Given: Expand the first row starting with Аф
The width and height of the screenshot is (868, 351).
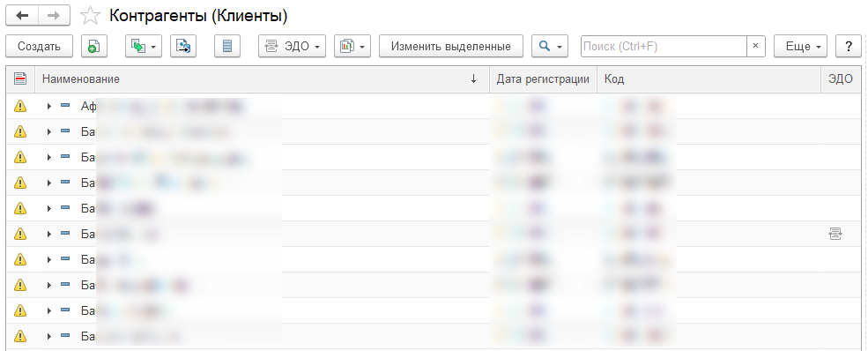Looking at the screenshot, I should click(49, 106).
